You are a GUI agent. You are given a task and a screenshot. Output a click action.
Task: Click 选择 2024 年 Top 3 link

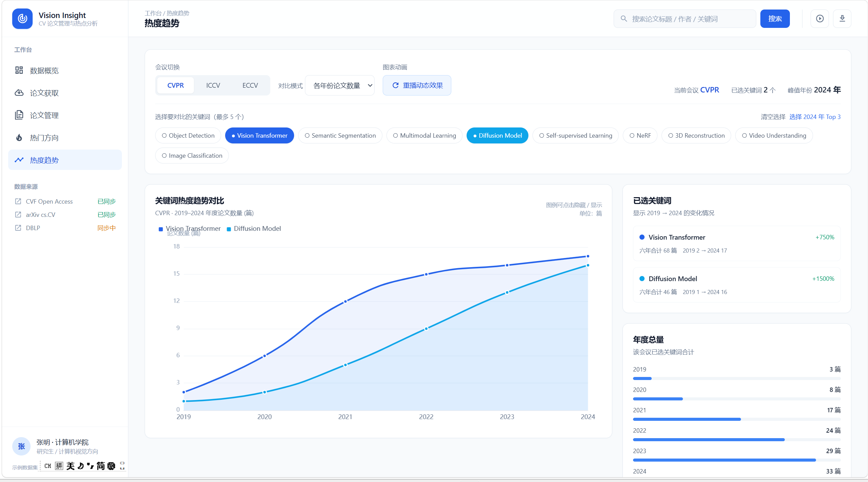point(815,117)
